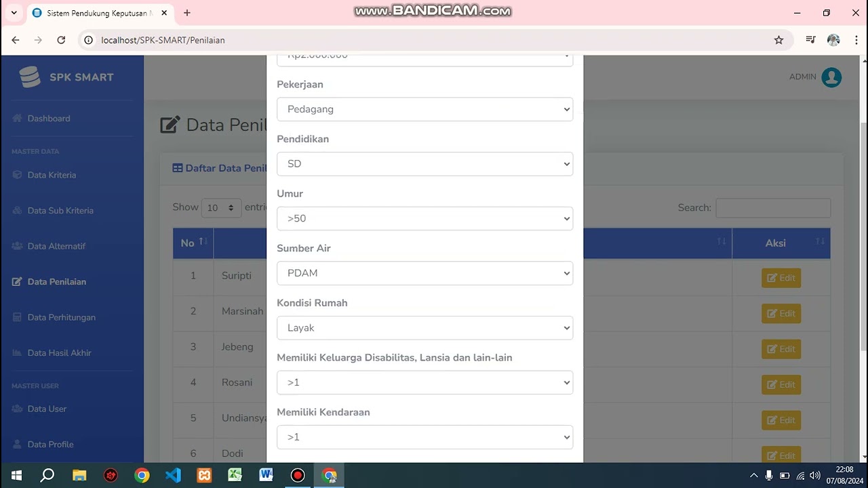Click the Data User group icon

click(x=18, y=409)
